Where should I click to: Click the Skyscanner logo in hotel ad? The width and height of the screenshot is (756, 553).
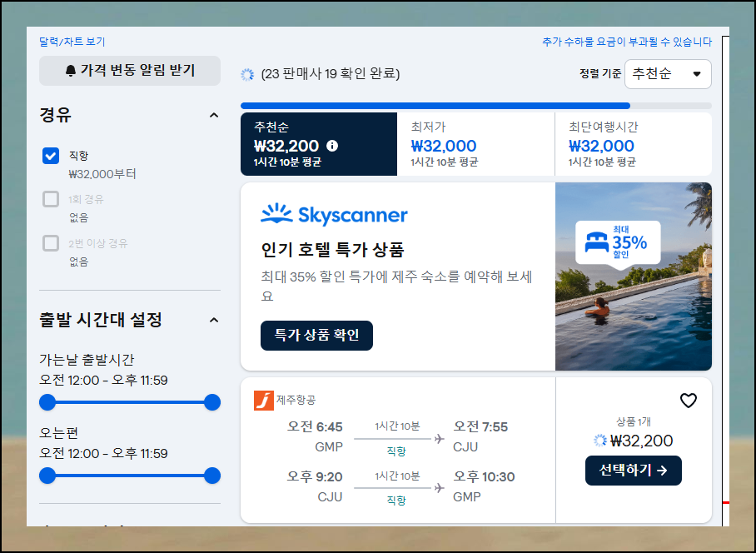pyautogui.click(x=334, y=215)
